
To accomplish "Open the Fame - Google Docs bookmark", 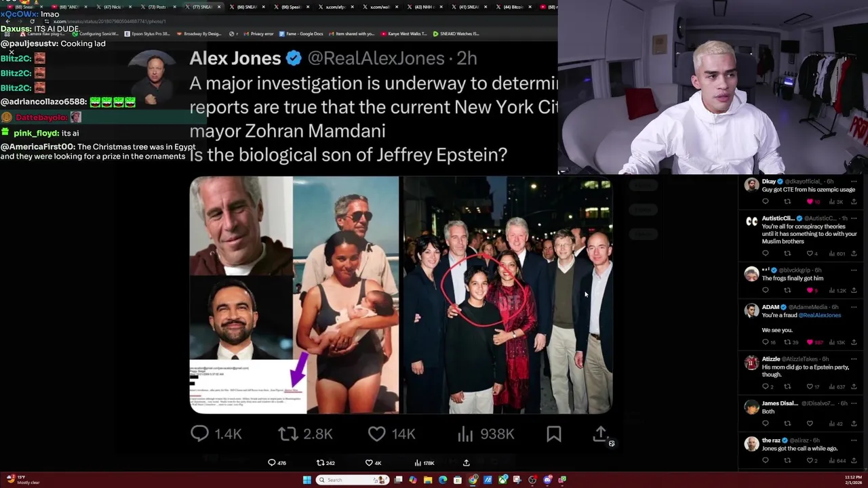I will (300, 33).
